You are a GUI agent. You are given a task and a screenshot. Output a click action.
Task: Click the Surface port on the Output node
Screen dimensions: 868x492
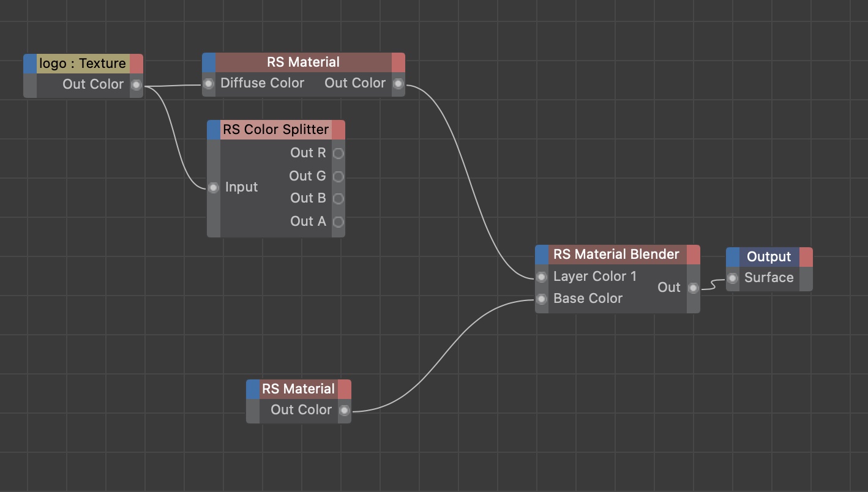pyautogui.click(x=733, y=278)
